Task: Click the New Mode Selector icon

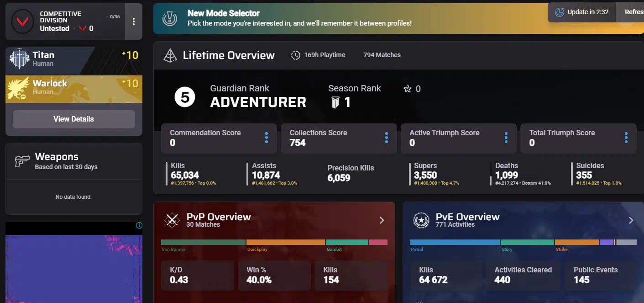Action: click(170, 19)
